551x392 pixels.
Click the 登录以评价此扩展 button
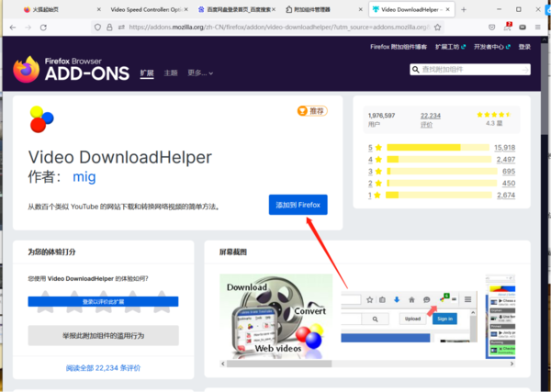pos(103,301)
